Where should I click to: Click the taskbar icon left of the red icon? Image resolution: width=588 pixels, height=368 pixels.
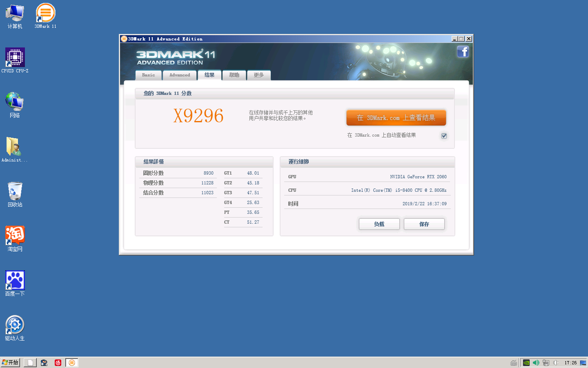pos(44,363)
